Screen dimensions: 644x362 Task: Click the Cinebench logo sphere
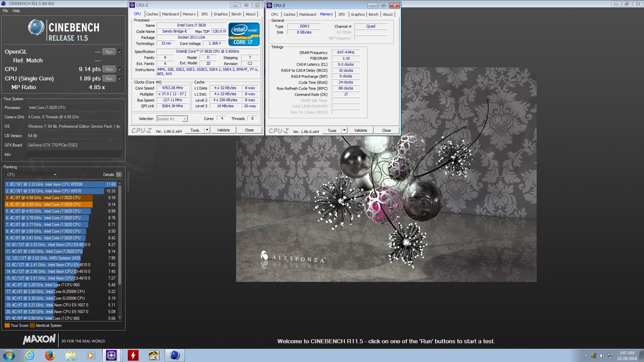coord(36,27)
